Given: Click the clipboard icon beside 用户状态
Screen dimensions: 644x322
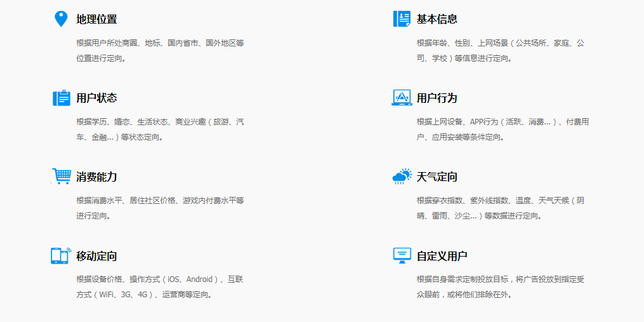Looking at the screenshot, I should tap(62, 98).
